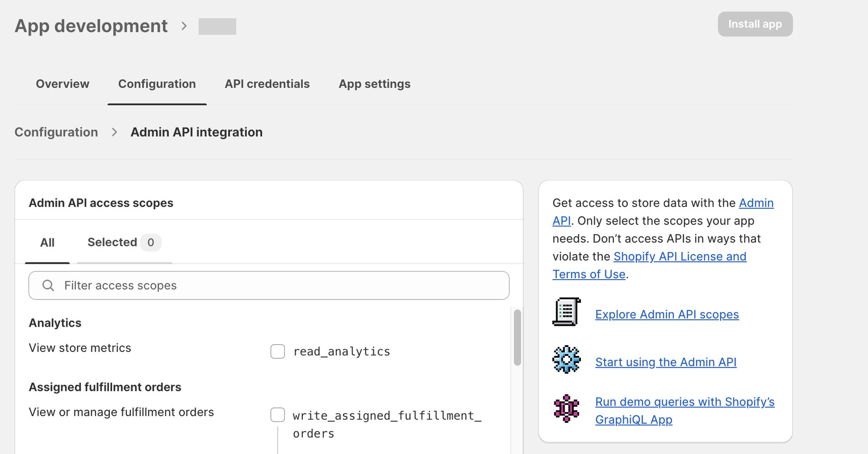The width and height of the screenshot is (868, 454).
Task: Open the Admin API link
Action: (x=756, y=203)
